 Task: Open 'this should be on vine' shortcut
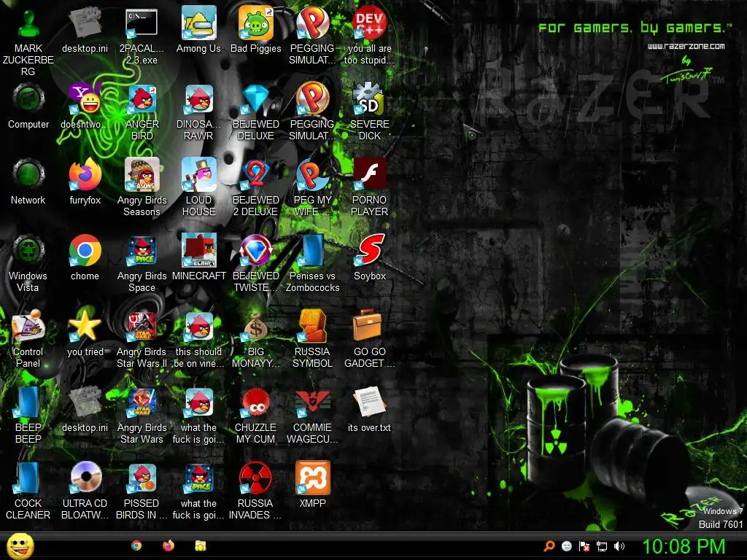click(198, 326)
